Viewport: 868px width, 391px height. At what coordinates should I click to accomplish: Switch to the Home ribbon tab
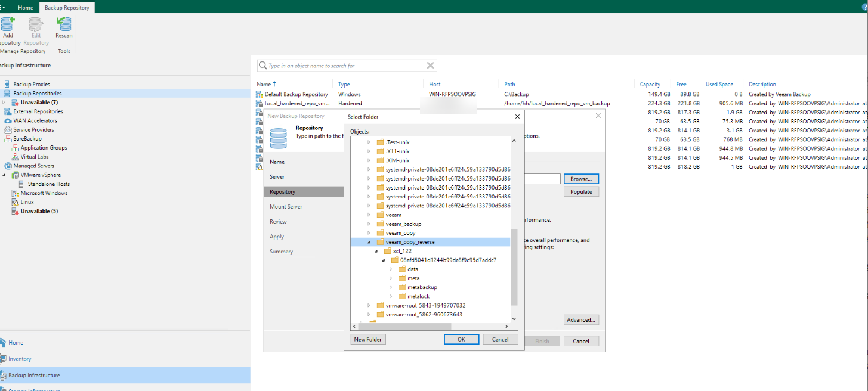26,8
